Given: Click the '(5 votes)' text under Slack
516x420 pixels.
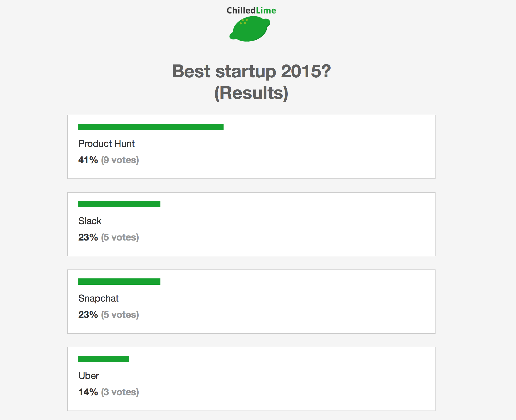Looking at the screenshot, I should click(x=120, y=237).
